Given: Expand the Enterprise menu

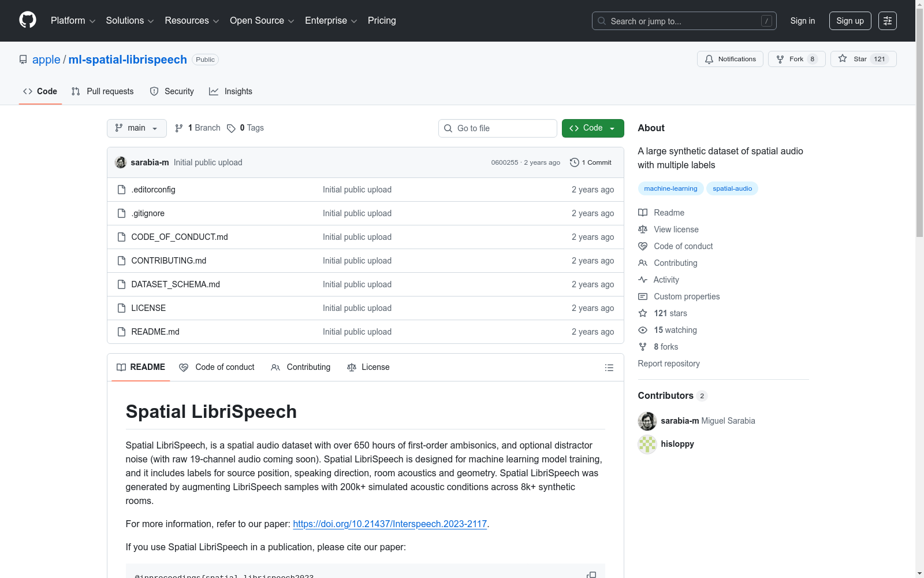Looking at the screenshot, I should coord(331,21).
